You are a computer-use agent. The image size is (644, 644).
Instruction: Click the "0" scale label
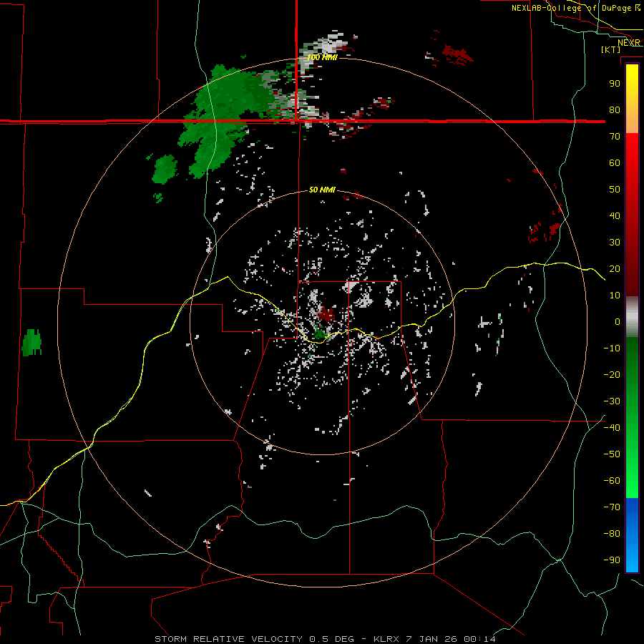[618, 321]
